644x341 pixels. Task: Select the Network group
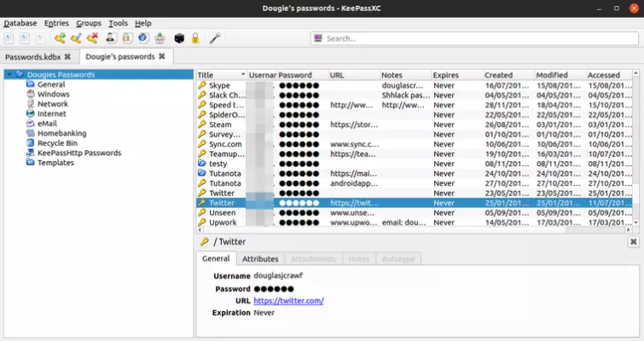click(x=53, y=104)
